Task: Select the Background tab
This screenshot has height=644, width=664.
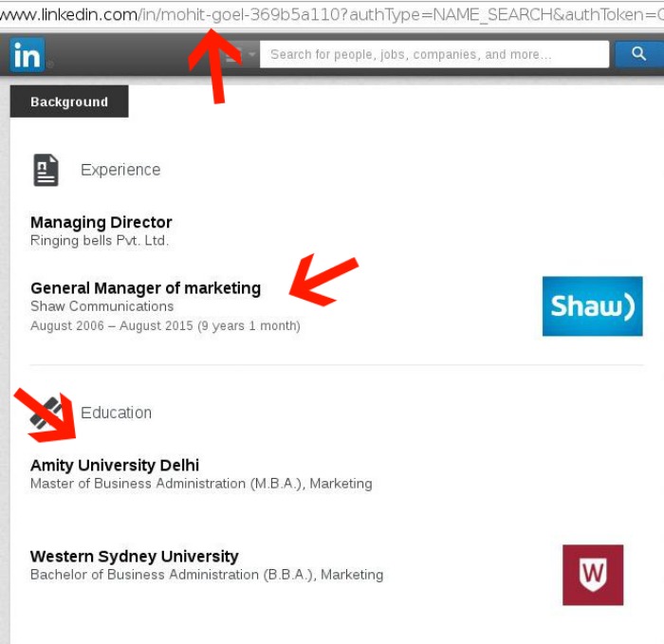Action: click(69, 101)
